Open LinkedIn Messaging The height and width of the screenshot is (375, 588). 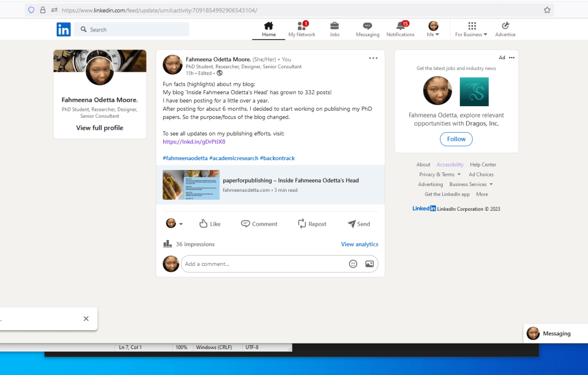tap(367, 26)
